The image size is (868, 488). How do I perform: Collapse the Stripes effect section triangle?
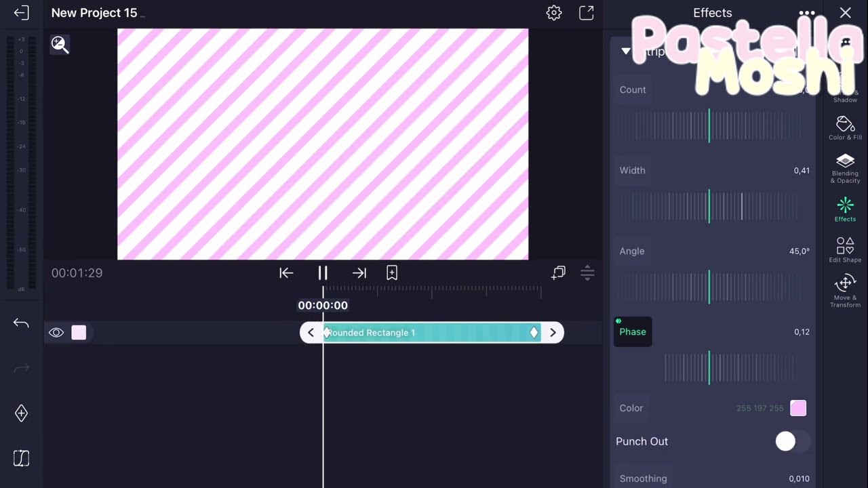(x=626, y=52)
